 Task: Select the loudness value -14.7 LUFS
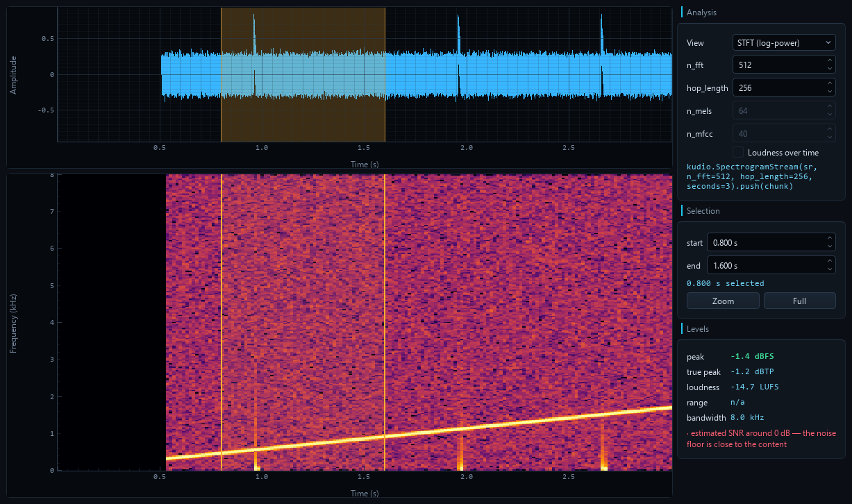tap(755, 387)
